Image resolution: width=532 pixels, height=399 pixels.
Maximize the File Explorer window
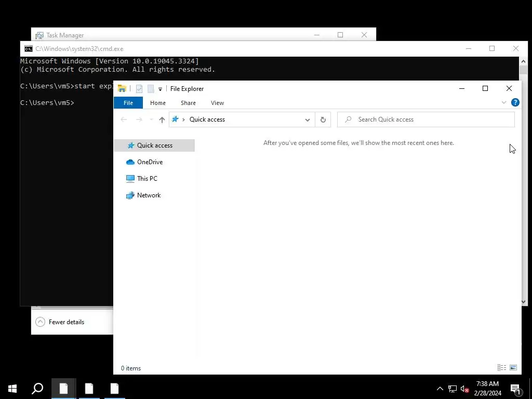(x=485, y=88)
